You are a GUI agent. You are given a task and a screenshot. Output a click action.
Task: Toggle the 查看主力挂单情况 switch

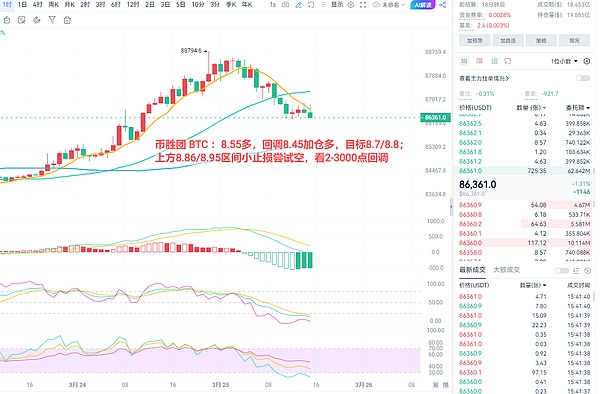tap(583, 78)
